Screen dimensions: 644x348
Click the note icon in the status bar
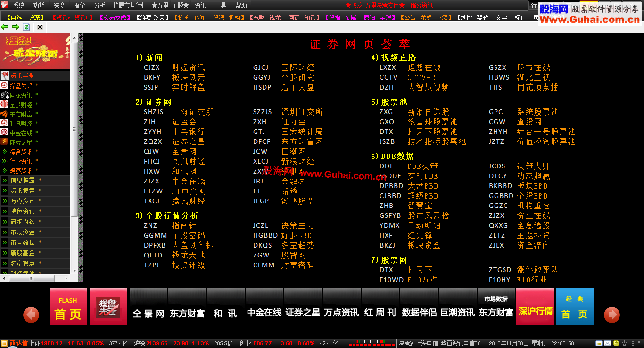pos(599,343)
